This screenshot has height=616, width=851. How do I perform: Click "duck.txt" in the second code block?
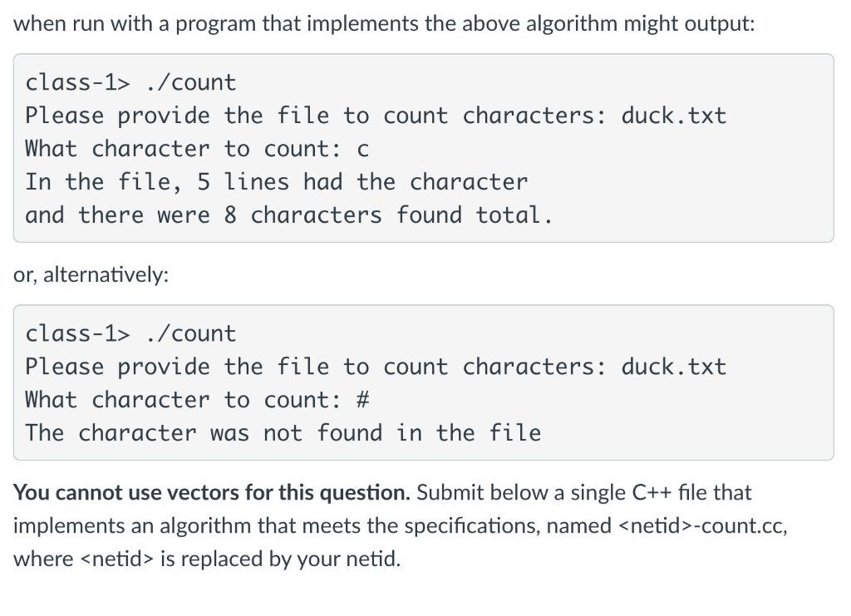click(x=673, y=367)
